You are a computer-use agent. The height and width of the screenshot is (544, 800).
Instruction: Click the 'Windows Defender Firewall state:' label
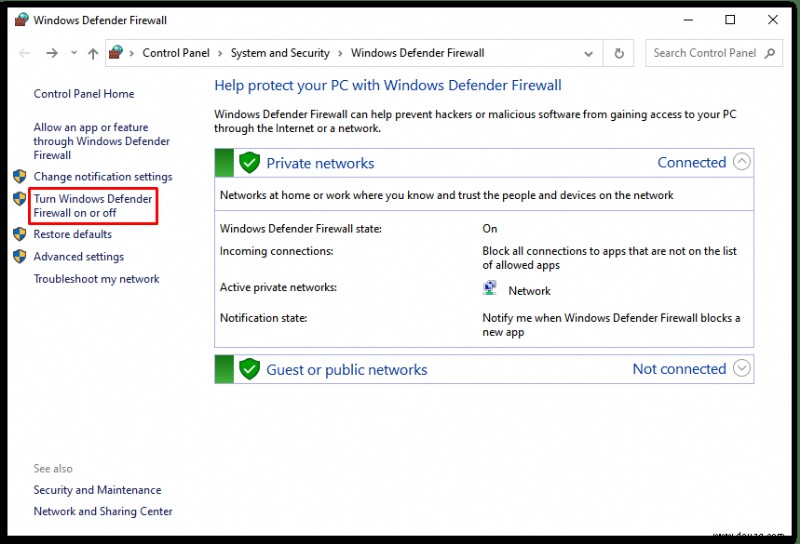[x=301, y=229]
